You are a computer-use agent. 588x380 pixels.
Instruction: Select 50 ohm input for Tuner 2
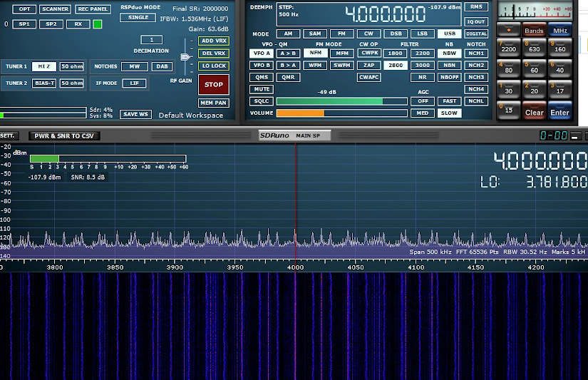(x=71, y=83)
